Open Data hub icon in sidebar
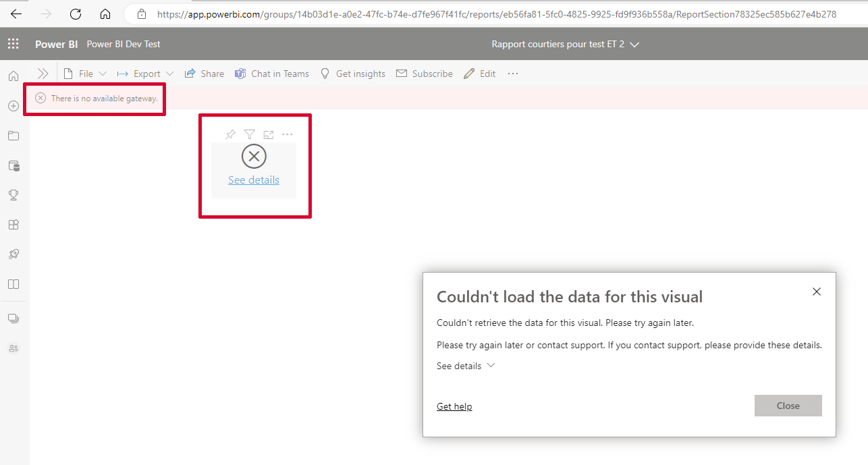The width and height of the screenshot is (868, 465). (x=13, y=165)
